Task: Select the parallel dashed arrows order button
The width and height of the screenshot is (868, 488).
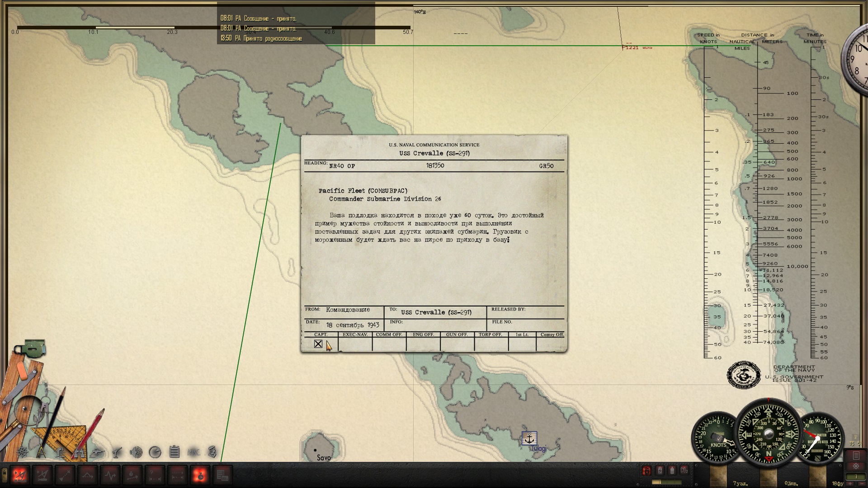Action: pyautogui.click(x=178, y=475)
